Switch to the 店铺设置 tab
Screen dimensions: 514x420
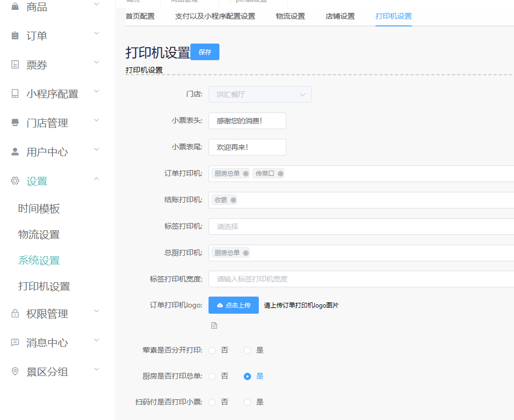tap(340, 16)
